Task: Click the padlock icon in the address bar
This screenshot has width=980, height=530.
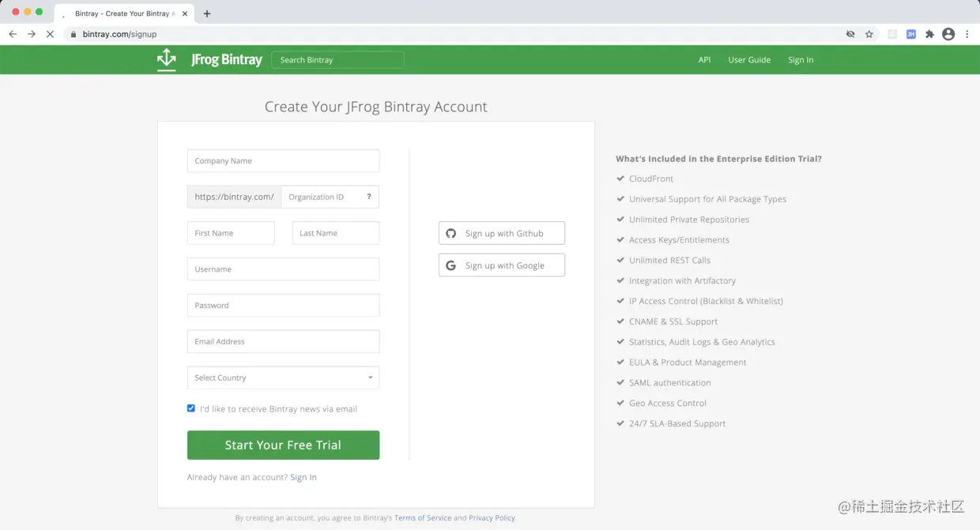Action: [x=73, y=34]
